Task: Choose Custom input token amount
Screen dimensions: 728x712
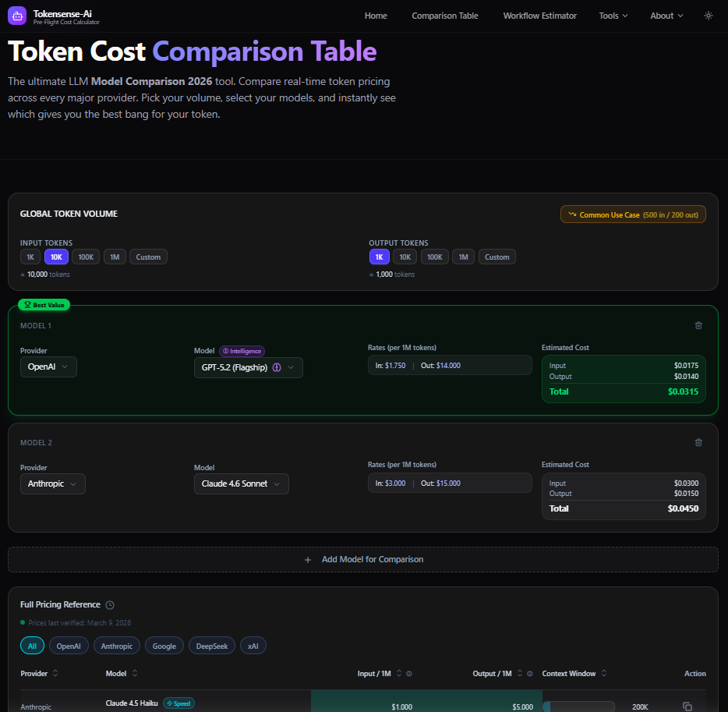Action: (148, 257)
